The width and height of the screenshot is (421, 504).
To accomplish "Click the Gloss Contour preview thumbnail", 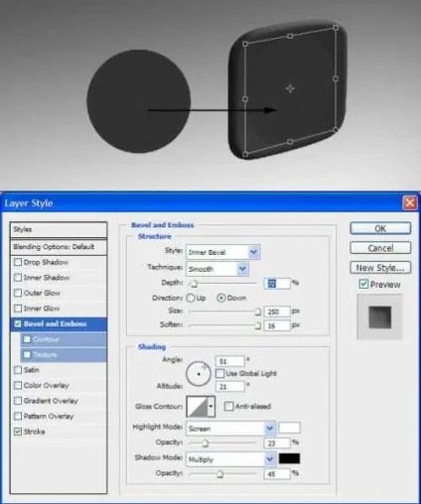I will point(198,406).
